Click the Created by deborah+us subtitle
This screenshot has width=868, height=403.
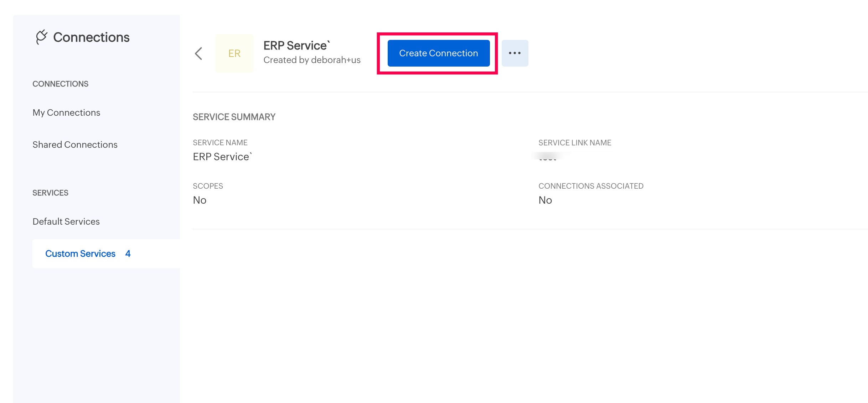pyautogui.click(x=312, y=60)
